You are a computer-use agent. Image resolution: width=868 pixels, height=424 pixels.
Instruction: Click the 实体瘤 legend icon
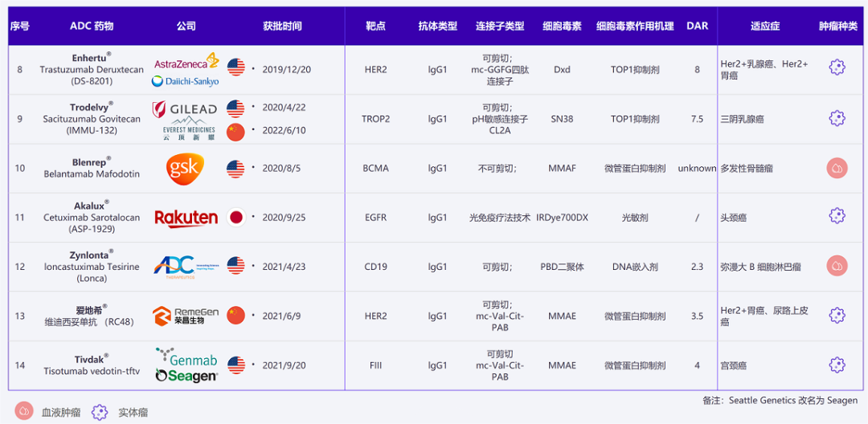pyautogui.click(x=99, y=412)
